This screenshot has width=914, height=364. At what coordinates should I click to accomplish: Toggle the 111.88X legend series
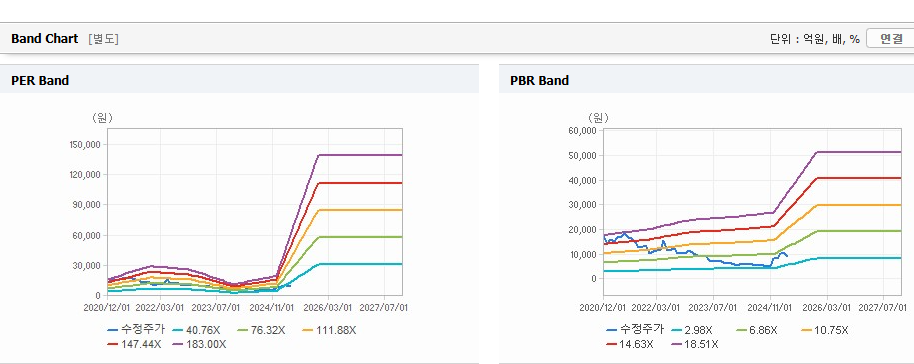[329, 330]
